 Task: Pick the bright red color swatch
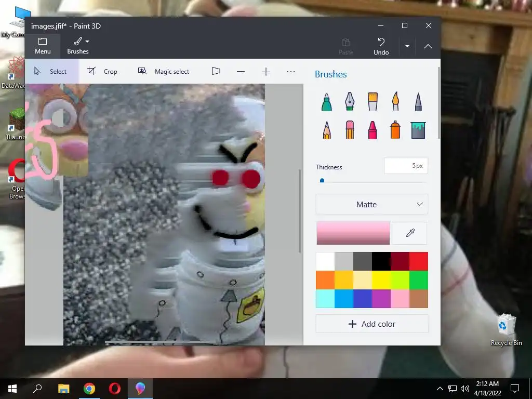point(419,261)
